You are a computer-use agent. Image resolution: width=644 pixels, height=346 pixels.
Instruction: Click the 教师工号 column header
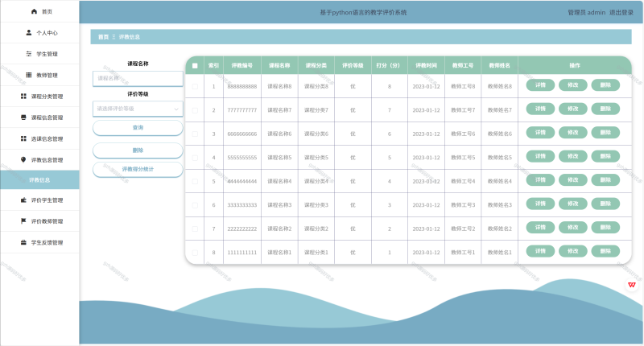pyautogui.click(x=463, y=66)
